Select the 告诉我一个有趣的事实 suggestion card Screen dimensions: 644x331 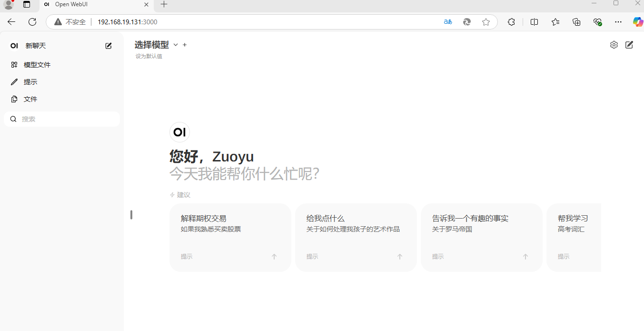[x=482, y=238]
